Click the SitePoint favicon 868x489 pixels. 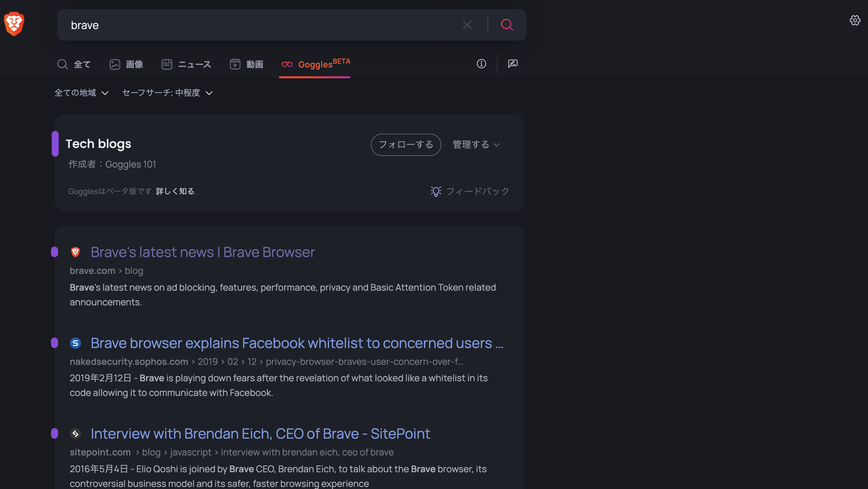click(x=75, y=434)
